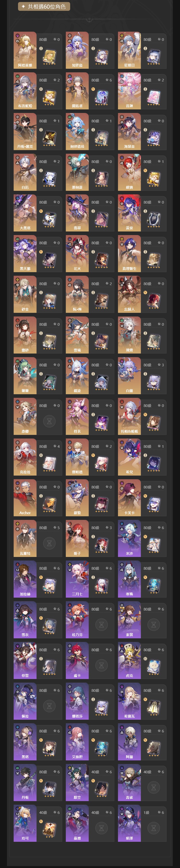Image resolution: width=180 pixels, height=868 pixels.
Task: Open the 玲可 character portrait
Action: pyautogui.click(x=25, y=823)
